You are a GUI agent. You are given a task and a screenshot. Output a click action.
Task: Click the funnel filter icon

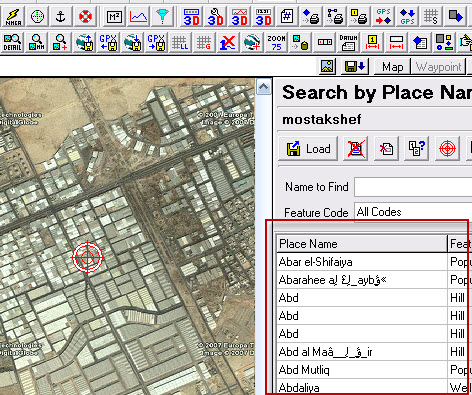pyautogui.click(x=162, y=17)
